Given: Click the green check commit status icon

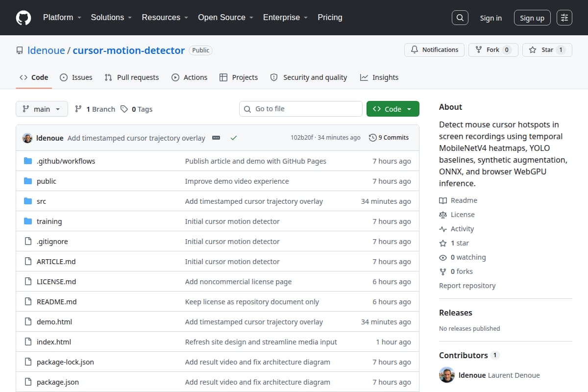Looking at the screenshot, I should (234, 138).
